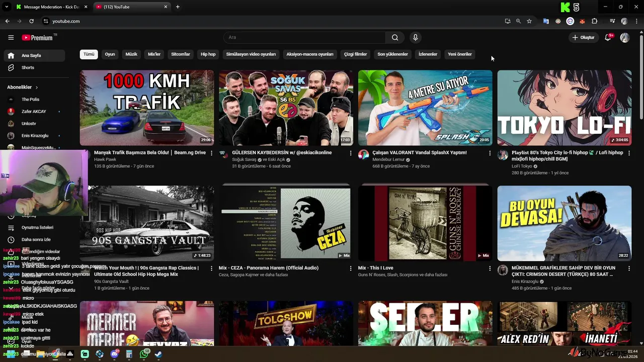The width and height of the screenshot is (644, 362).
Task: Close the (112) YouTube browser tab
Action: coord(165,7)
